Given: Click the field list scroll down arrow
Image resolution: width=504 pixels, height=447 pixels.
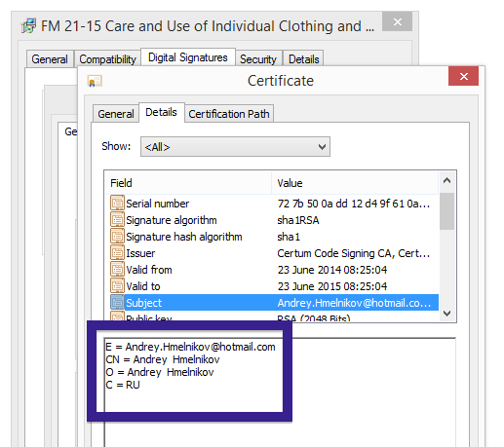Looking at the screenshot, I should pyautogui.click(x=447, y=314).
